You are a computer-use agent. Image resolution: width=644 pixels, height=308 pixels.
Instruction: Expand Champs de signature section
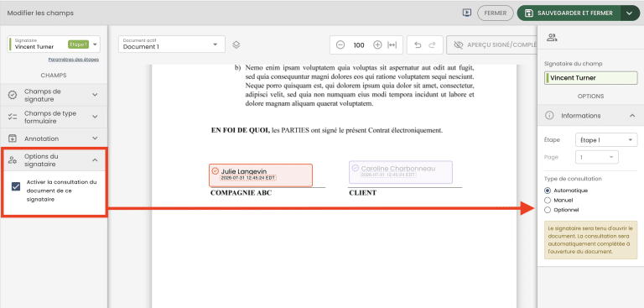coord(54,95)
